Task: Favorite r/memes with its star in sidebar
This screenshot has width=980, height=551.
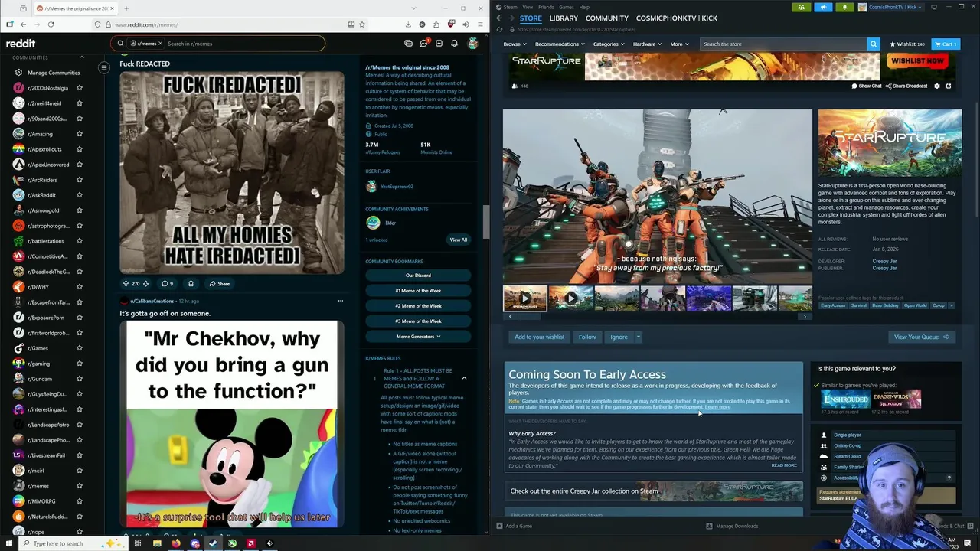Action: coord(79,486)
